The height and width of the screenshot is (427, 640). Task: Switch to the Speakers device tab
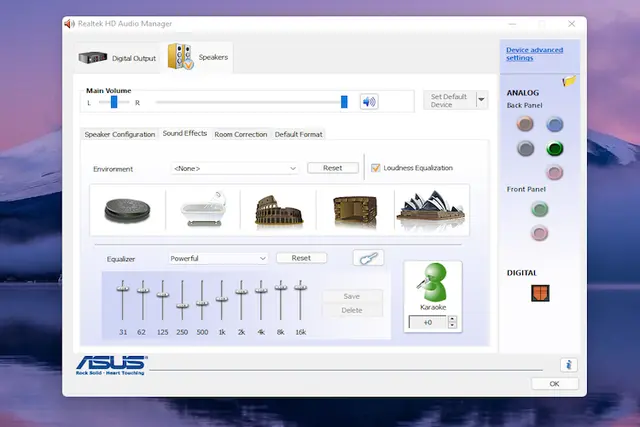point(198,57)
